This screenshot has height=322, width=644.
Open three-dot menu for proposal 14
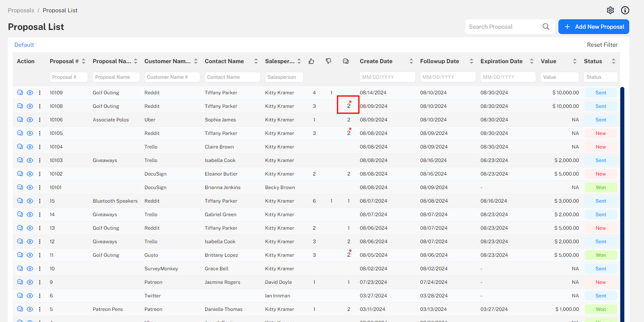(x=40, y=215)
